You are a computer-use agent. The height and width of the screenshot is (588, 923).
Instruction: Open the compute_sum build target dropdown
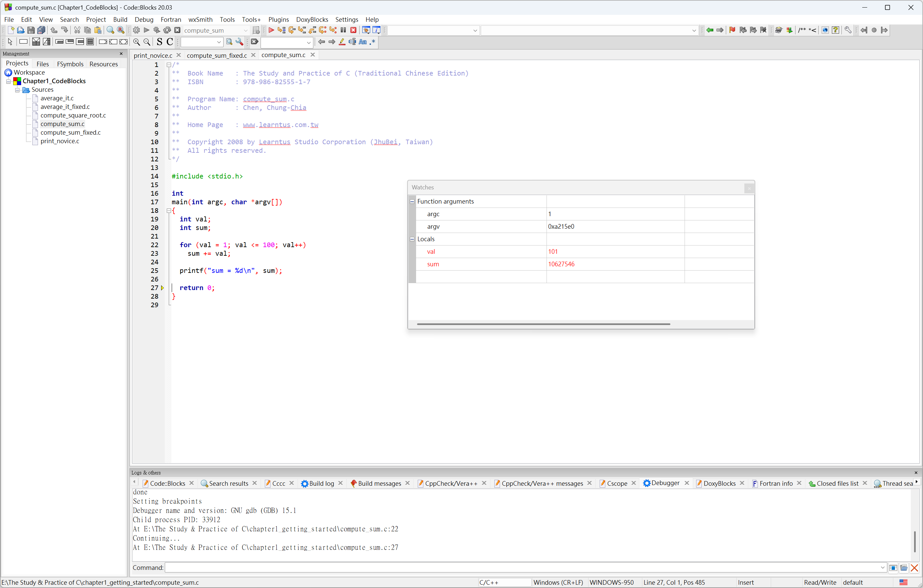[245, 30]
